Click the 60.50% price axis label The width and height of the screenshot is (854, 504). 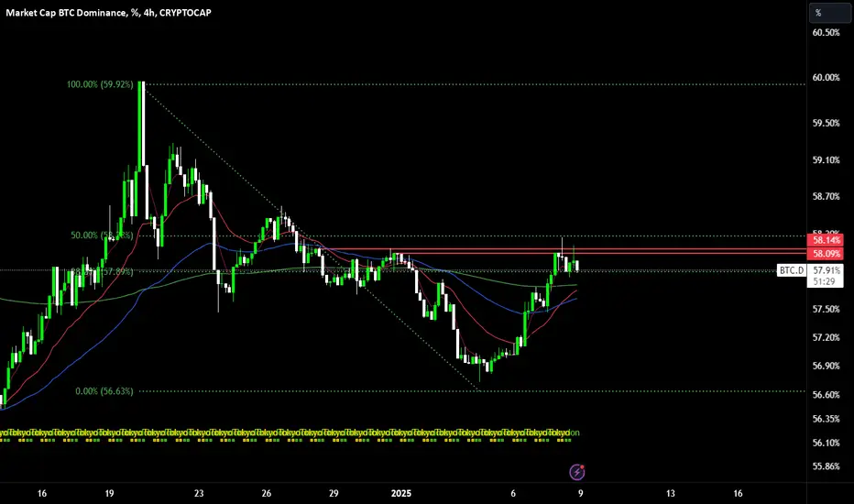826,33
